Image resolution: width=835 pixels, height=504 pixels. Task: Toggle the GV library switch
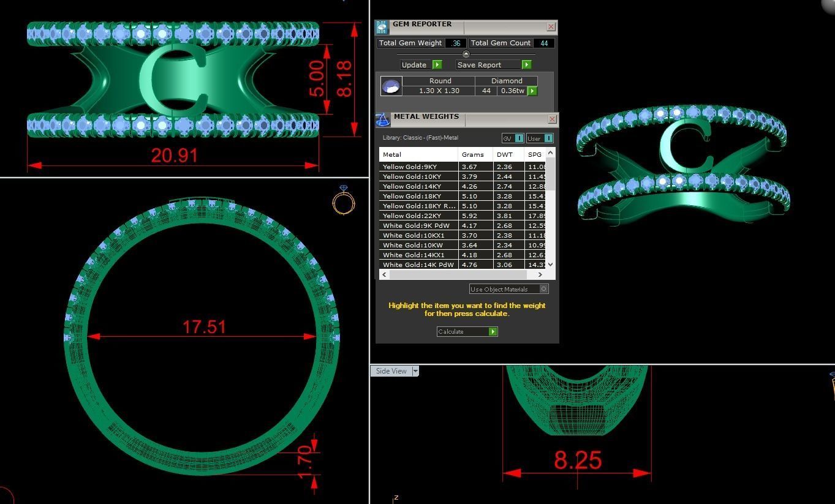click(512, 138)
